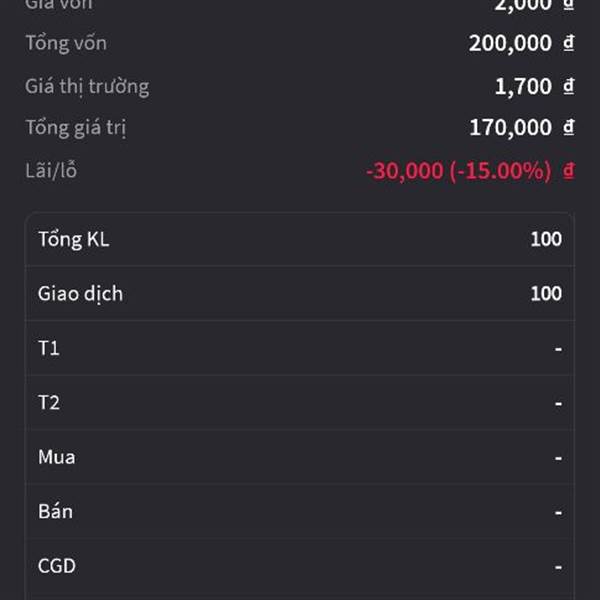The height and width of the screenshot is (600, 600).
Task: Tap the dash value in the Bán row
Action: coord(558,512)
